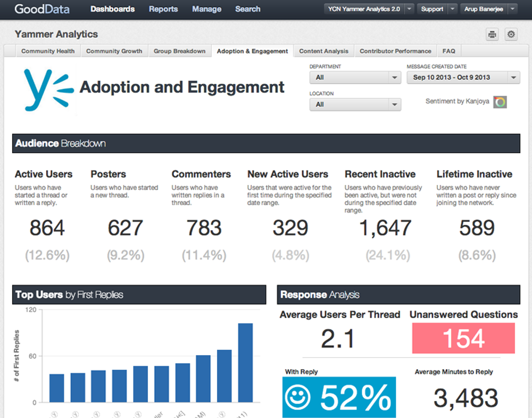Click the Posters value 627
The height and width of the screenshot is (418, 532).
(125, 228)
